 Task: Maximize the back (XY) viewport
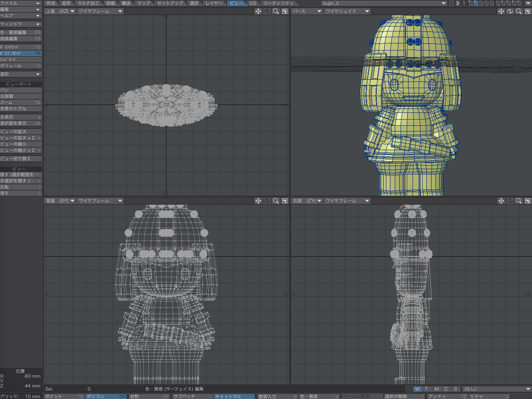click(x=285, y=201)
